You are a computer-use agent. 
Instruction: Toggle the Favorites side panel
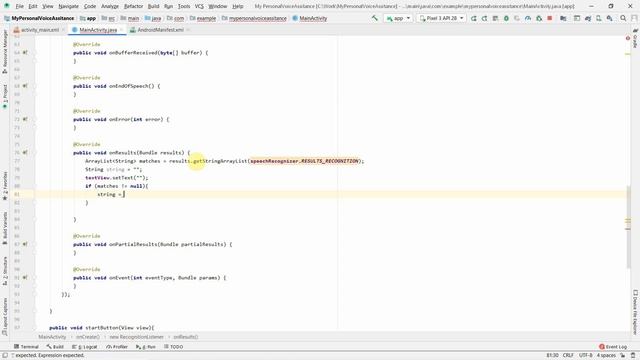pos(5,186)
